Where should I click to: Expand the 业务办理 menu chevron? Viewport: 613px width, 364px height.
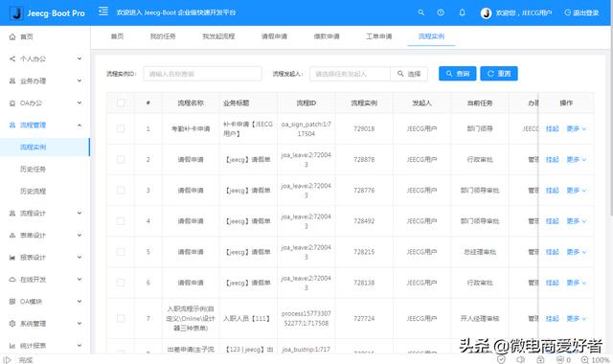point(79,80)
